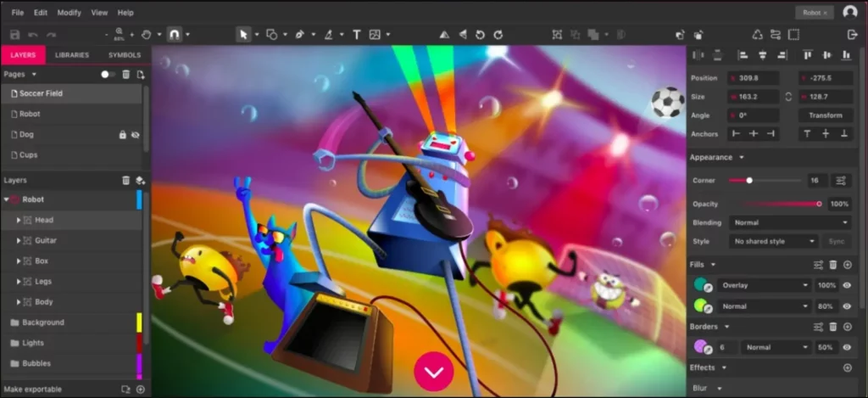Click the Save disk icon
Viewport: 868px width, 398px height.
click(15, 34)
